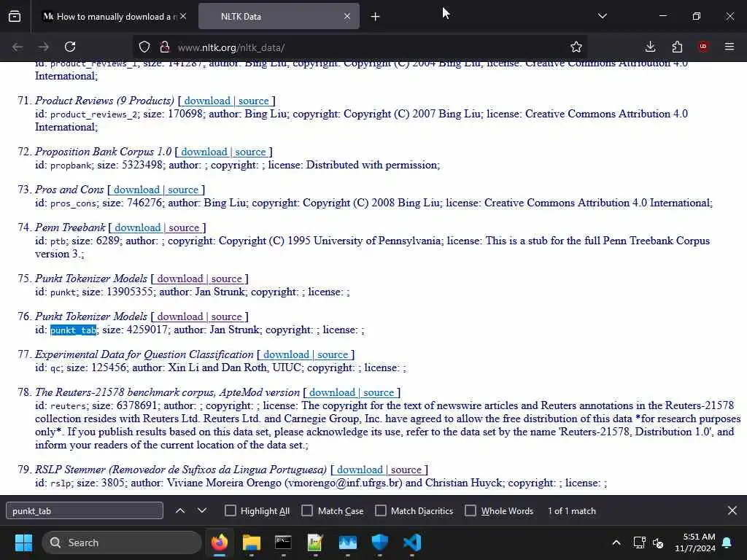Download Punkt Tokenizer Models with id punkt_tab
Viewport: 747px width, 560px height.
(x=180, y=317)
